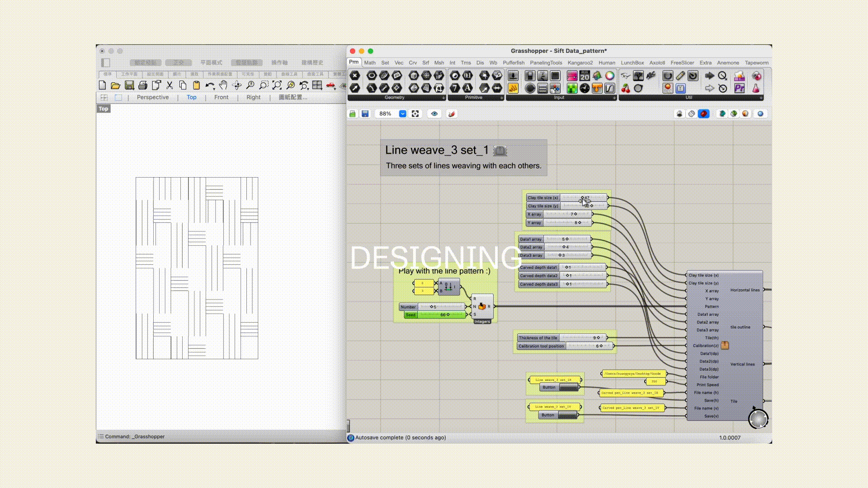Toggle the canvas preview eye icon

(x=434, y=114)
